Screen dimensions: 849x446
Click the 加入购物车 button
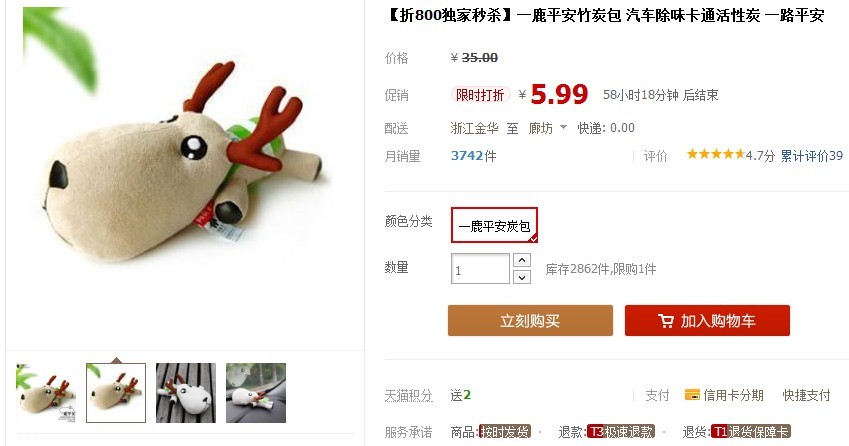tap(707, 320)
